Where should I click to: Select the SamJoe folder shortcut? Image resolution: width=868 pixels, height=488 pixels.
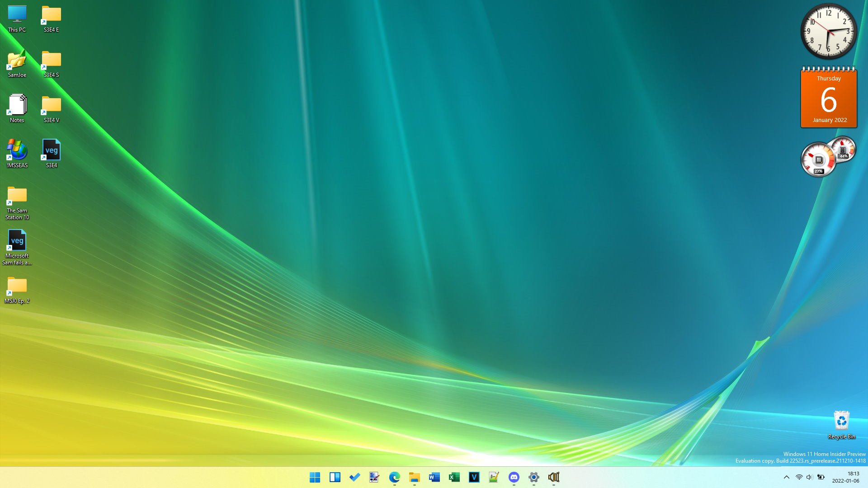pos(17,64)
